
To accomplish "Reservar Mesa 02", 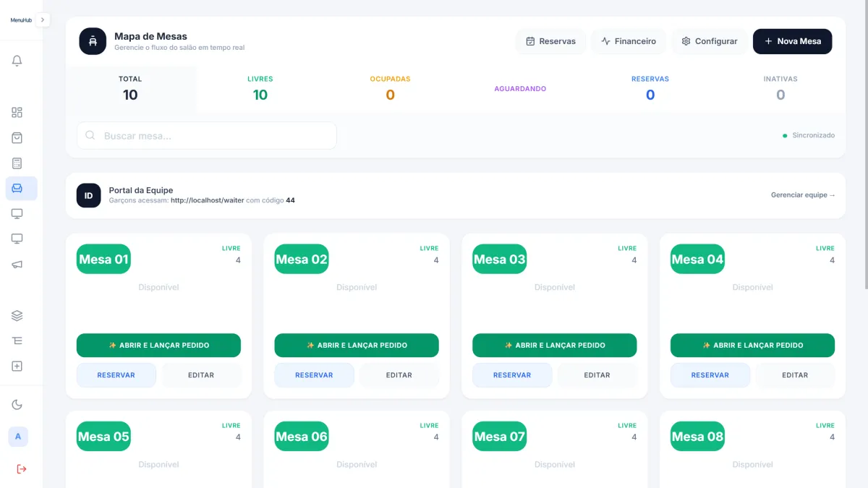I will point(314,375).
